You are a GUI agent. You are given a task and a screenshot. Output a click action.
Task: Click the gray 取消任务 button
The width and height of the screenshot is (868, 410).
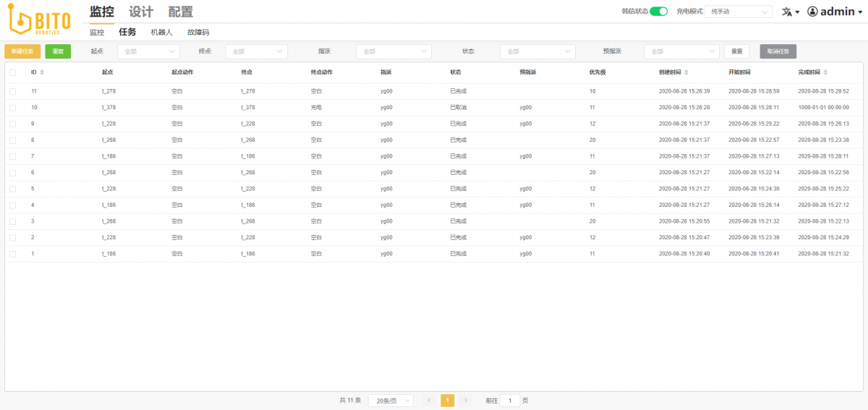[x=778, y=51]
